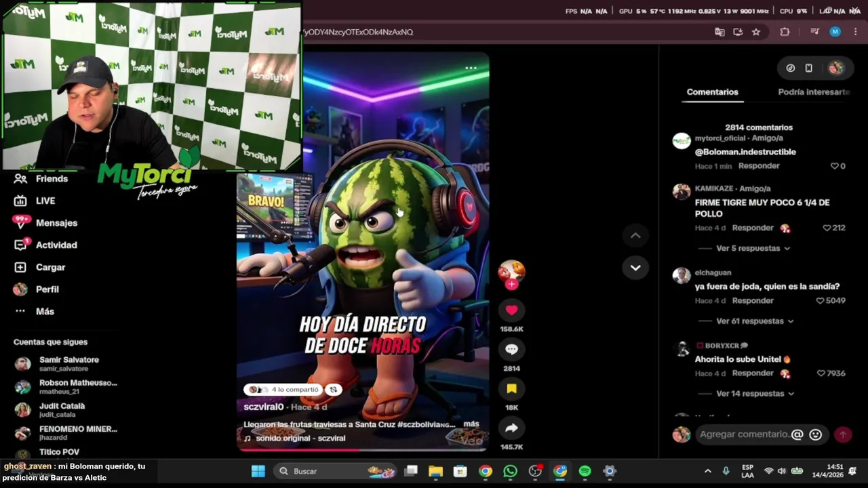Open sczviral0 profile link under video

tap(263, 407)
